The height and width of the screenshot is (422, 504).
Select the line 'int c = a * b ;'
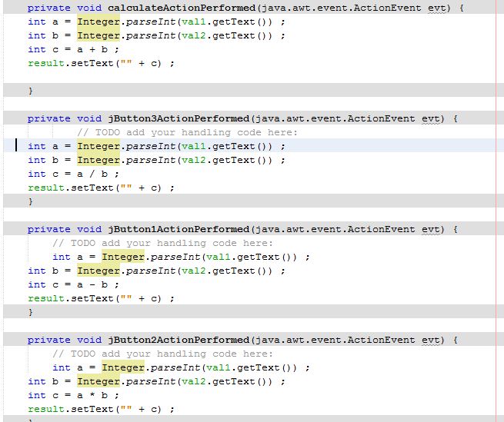pos(73,395)
